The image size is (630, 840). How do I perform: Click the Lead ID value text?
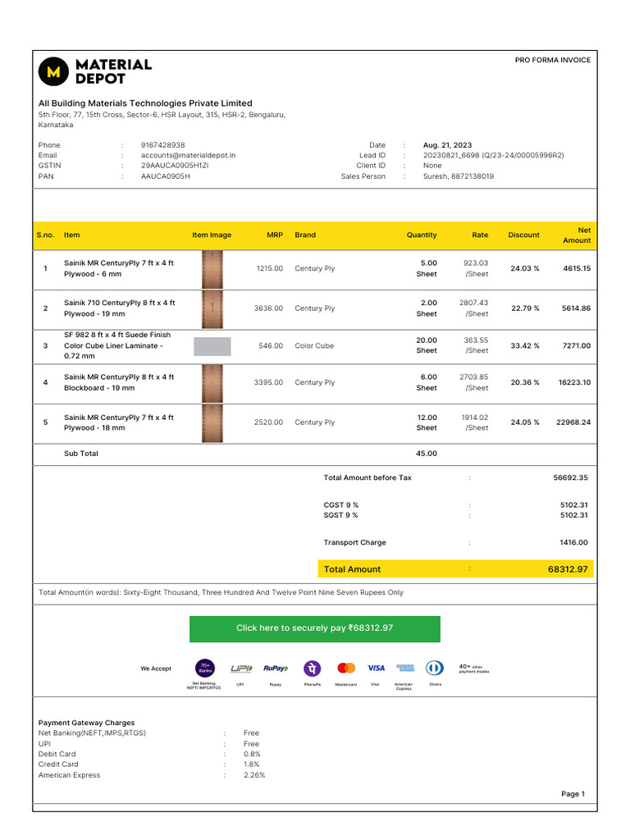(x=493, y=155)
